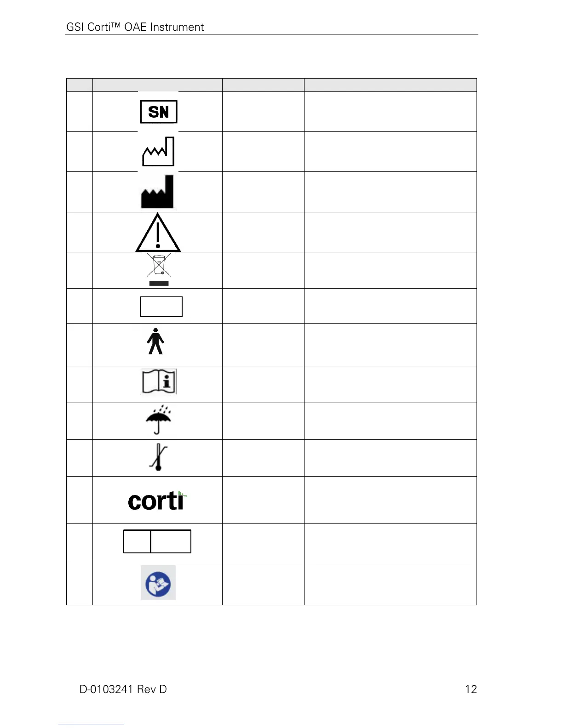The width and height of the screenshot is (563, 728).
Task: Select the Type B applied part person icon
Action: 155,341
